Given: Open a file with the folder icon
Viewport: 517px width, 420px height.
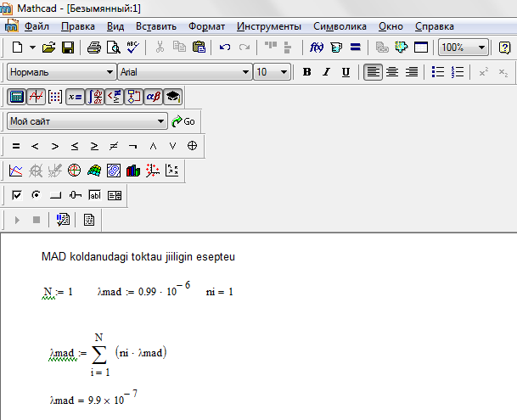Looking at the screenshot, I should click(48, 48).
